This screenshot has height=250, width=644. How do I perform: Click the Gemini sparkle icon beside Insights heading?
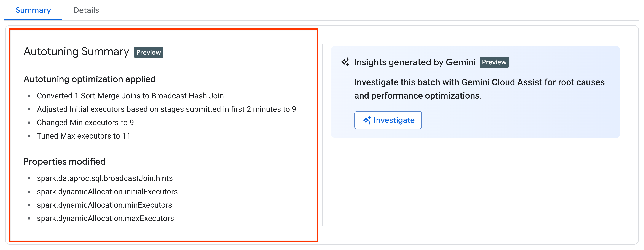pos(345,62)
